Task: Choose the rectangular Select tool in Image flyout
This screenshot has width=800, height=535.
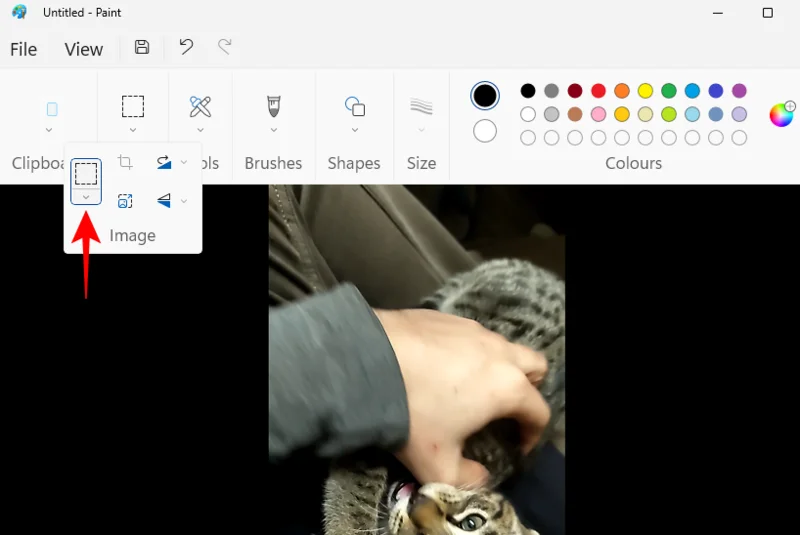Action: pos(86,174)
